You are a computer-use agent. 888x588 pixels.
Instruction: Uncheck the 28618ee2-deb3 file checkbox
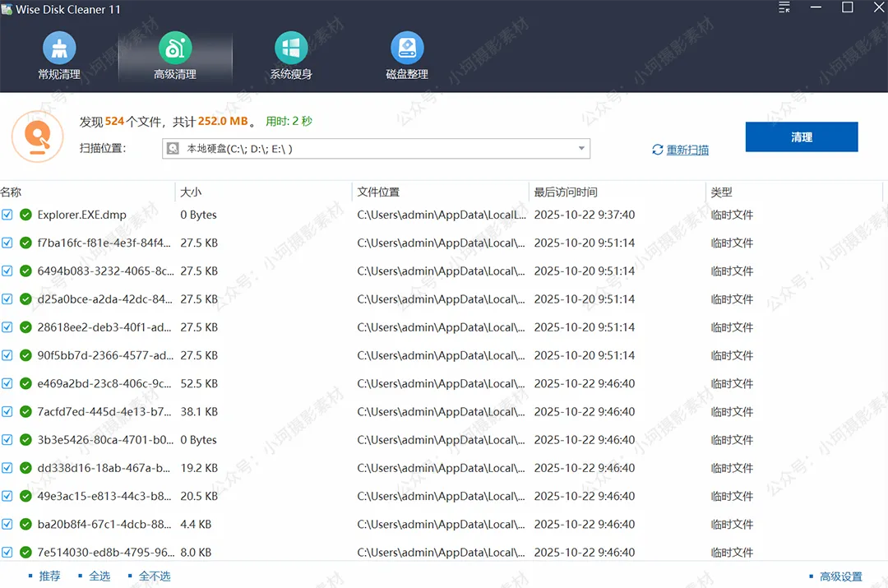pyautogui.click(x=7, y=327)
